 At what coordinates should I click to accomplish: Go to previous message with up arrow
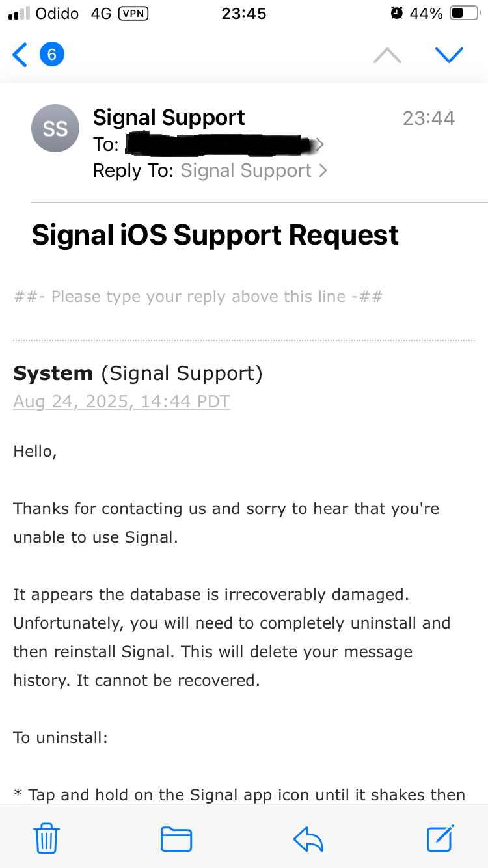pos(387,55)
